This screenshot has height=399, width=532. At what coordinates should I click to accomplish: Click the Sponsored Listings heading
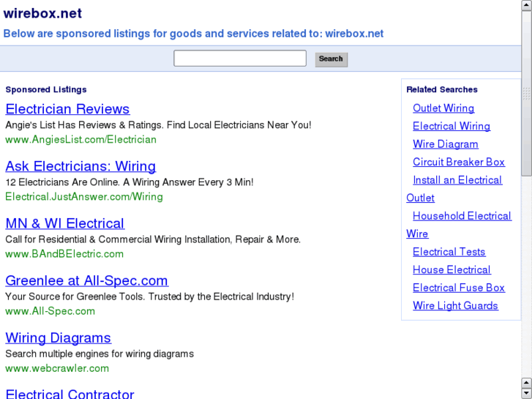[x=46, y=89]
